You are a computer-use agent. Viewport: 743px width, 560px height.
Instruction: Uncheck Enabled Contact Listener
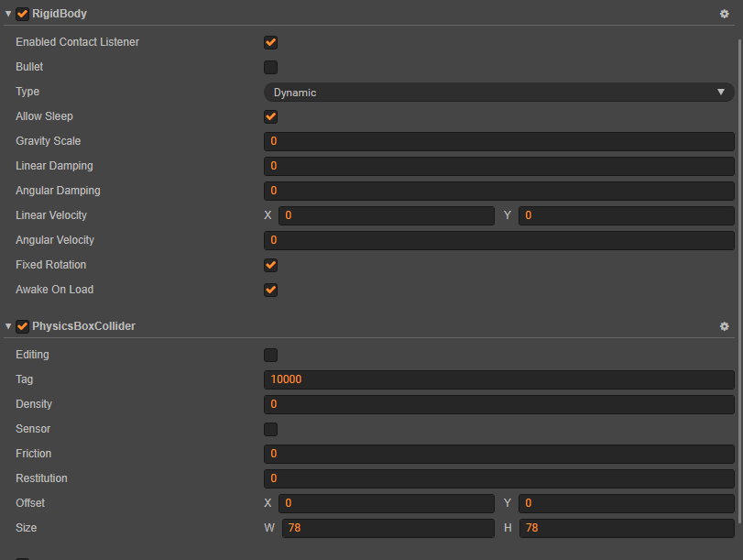pyautogui.click(x=270, y=42)
